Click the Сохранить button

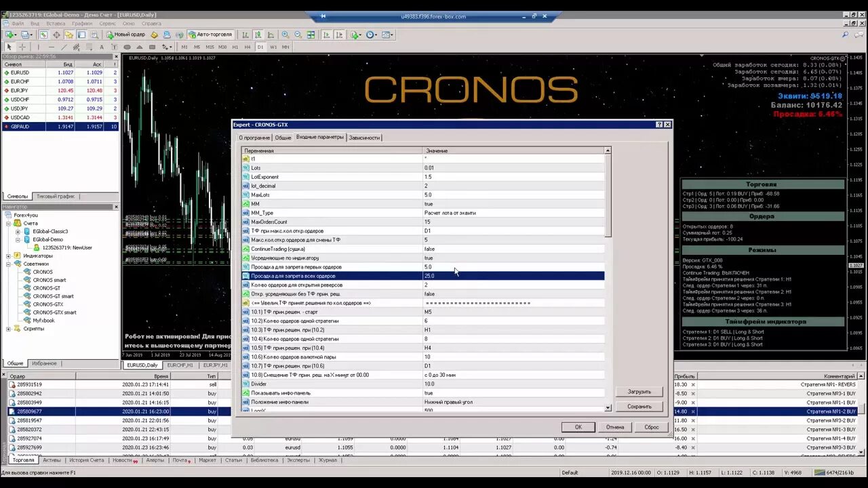pyautogui.click(x=639, y=407)
